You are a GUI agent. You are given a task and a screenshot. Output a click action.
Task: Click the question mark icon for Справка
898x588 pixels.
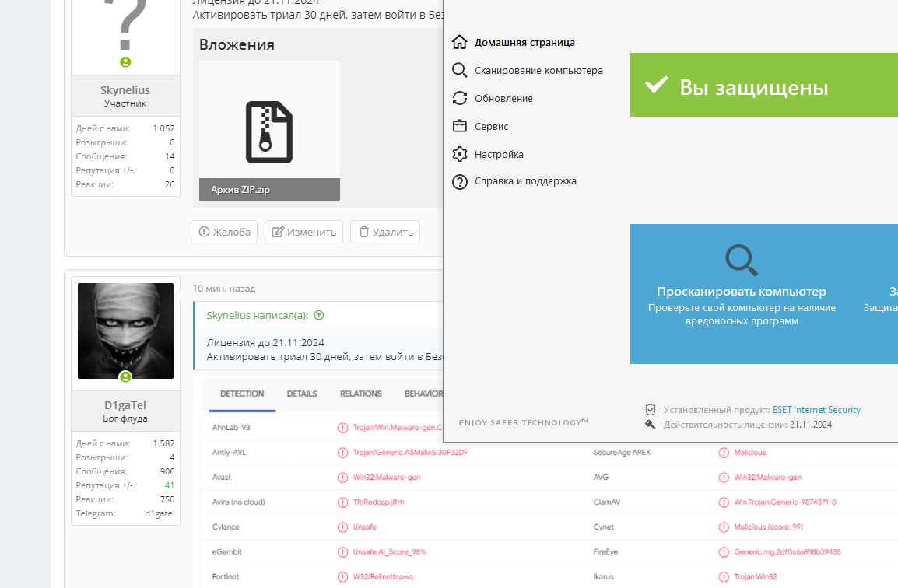(x=459, y=181)
